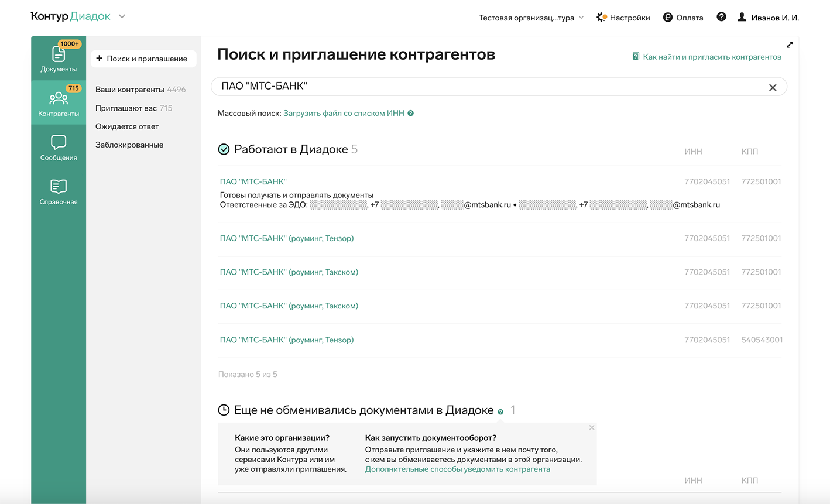Click Загрузить файл со списком ИНН
The height and width of the screenshot is (504, 830).
(344, 113)
